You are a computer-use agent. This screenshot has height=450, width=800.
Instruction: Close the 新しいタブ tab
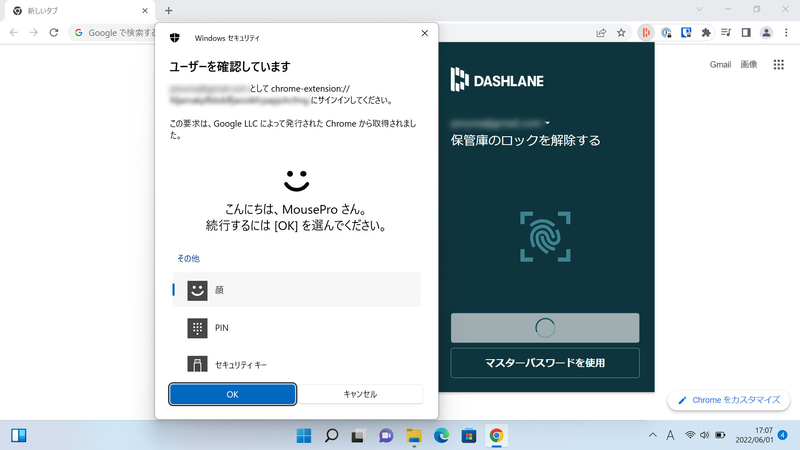click(145, 10)
